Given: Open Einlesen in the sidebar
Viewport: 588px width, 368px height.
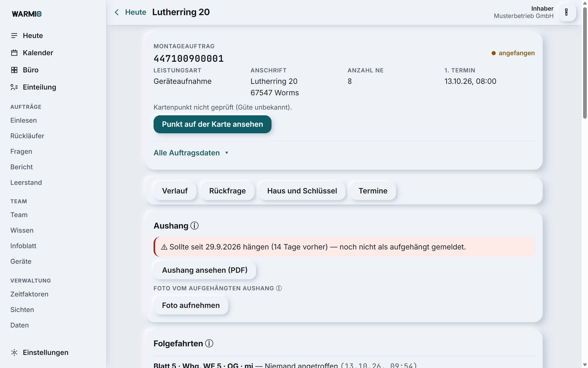Looking at the screenshot, I should (23, 120).
